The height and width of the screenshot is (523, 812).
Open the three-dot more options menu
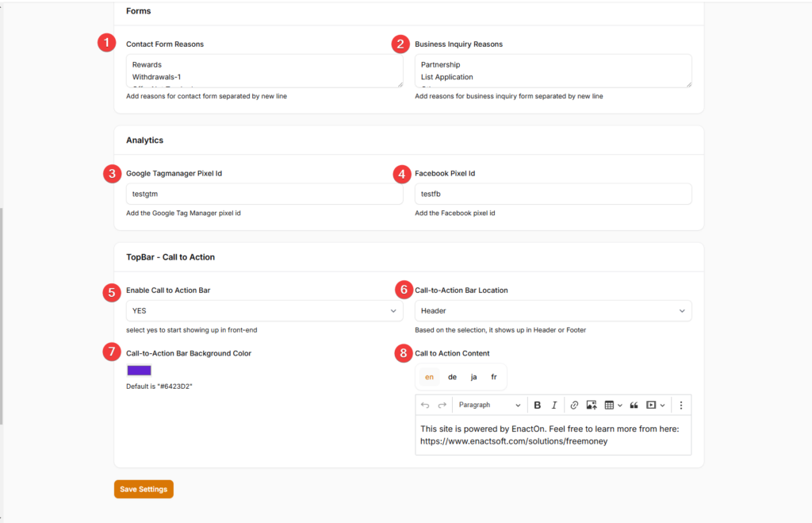[681, 406]
